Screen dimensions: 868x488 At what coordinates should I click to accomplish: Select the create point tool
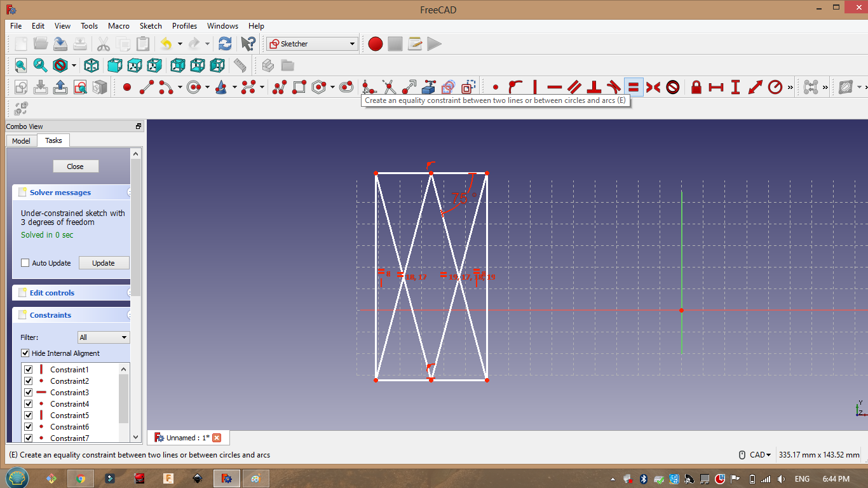[x=127, y=87]
